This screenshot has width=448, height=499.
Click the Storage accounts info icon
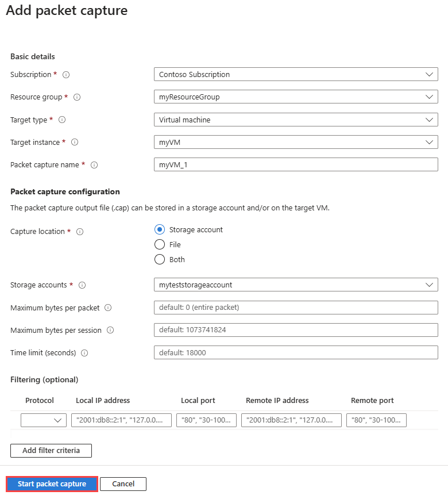(82, 285)
